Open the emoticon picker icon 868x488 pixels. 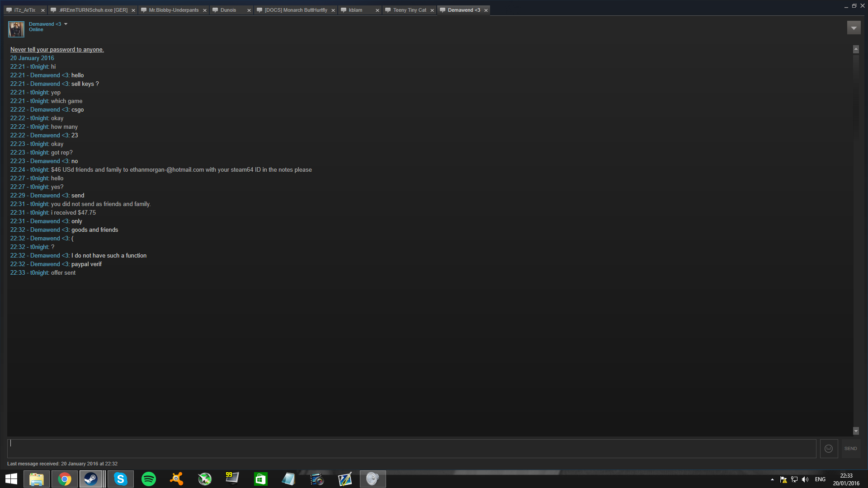(829, 449)
